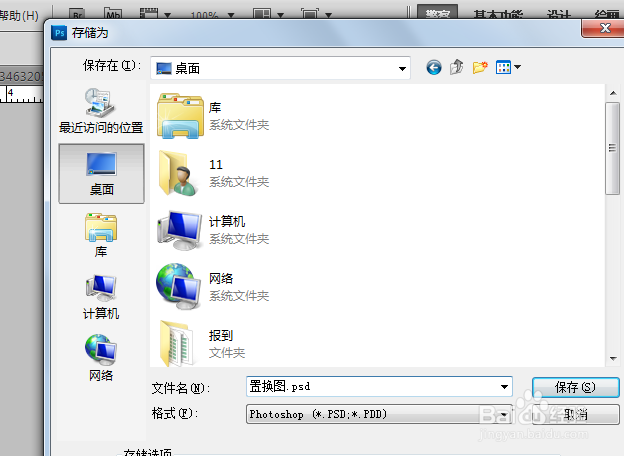Select 最近访问的位置 in the places sidebar
The image size is (624, 456).
click(x=101, y=111)
